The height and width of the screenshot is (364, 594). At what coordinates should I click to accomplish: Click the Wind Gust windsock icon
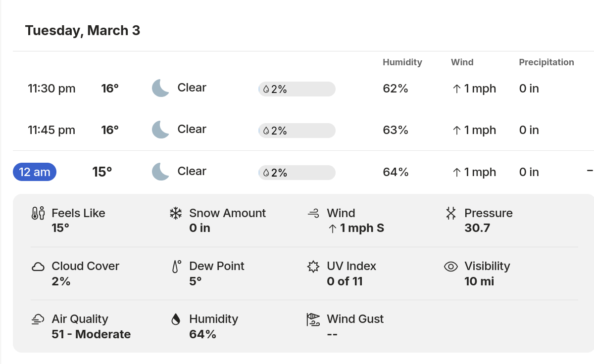313,319
